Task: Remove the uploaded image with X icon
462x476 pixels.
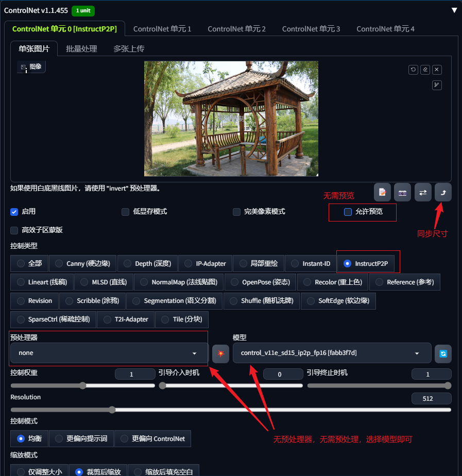Action: tap(437, 70)
